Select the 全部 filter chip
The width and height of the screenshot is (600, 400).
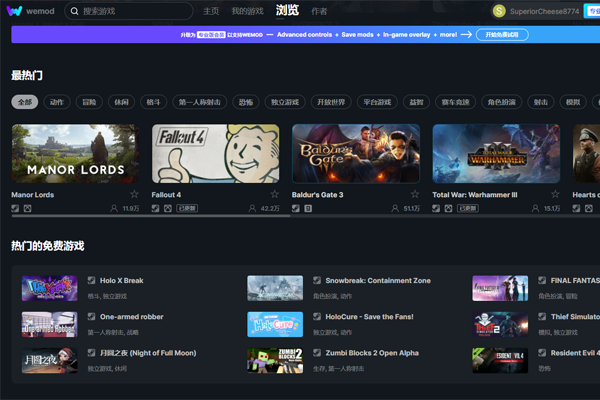click(25, 102)
